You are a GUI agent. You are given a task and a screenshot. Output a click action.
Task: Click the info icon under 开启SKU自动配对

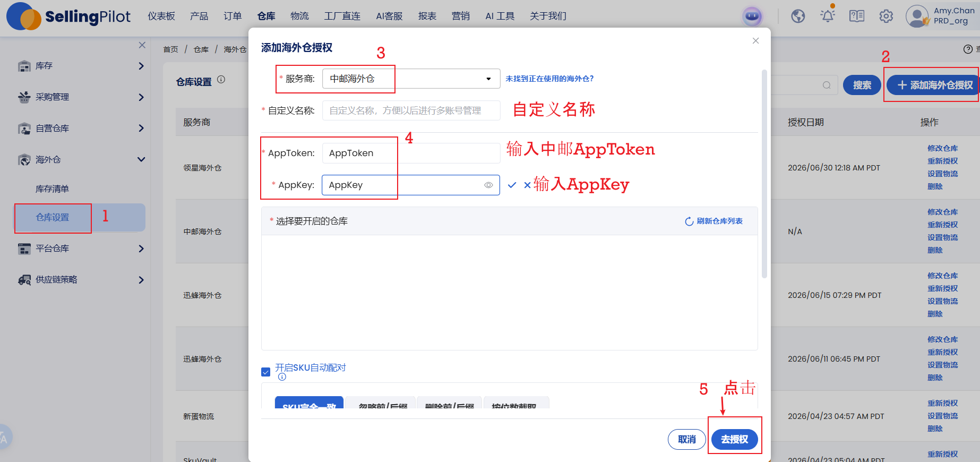[282, 377]
